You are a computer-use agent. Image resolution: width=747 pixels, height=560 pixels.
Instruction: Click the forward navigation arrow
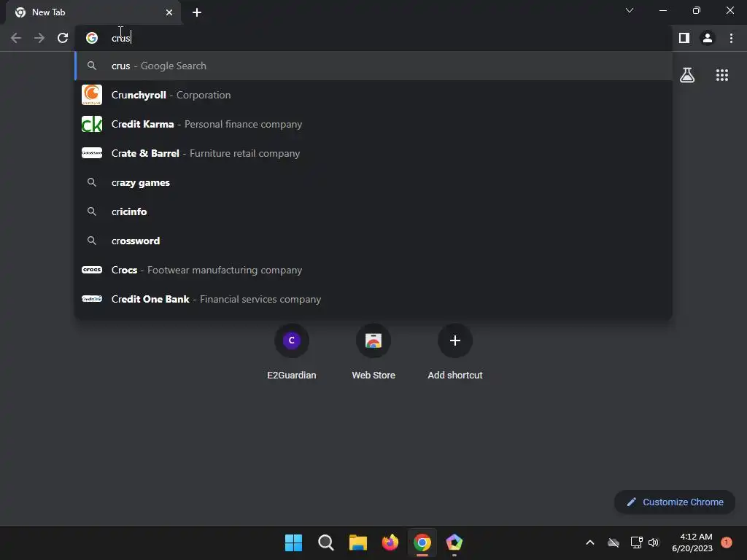39,38
